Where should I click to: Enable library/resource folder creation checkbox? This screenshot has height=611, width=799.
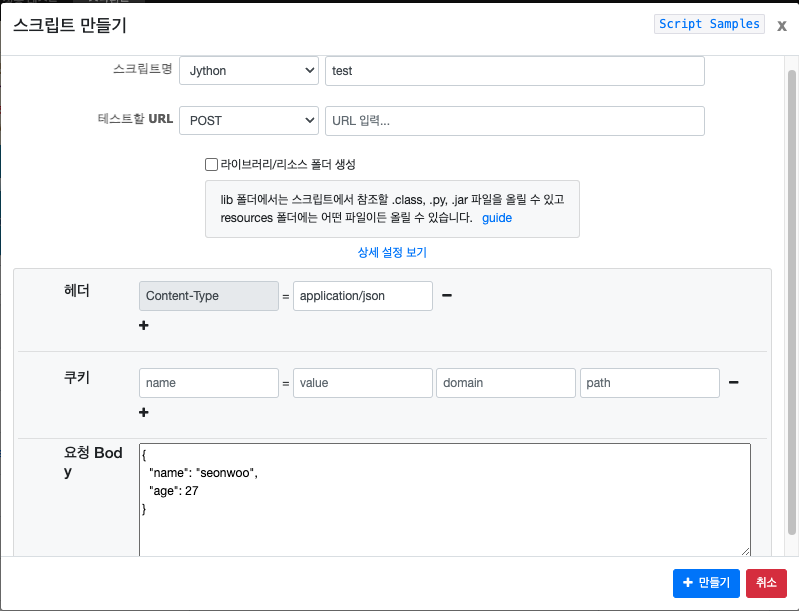pos(211,165)
